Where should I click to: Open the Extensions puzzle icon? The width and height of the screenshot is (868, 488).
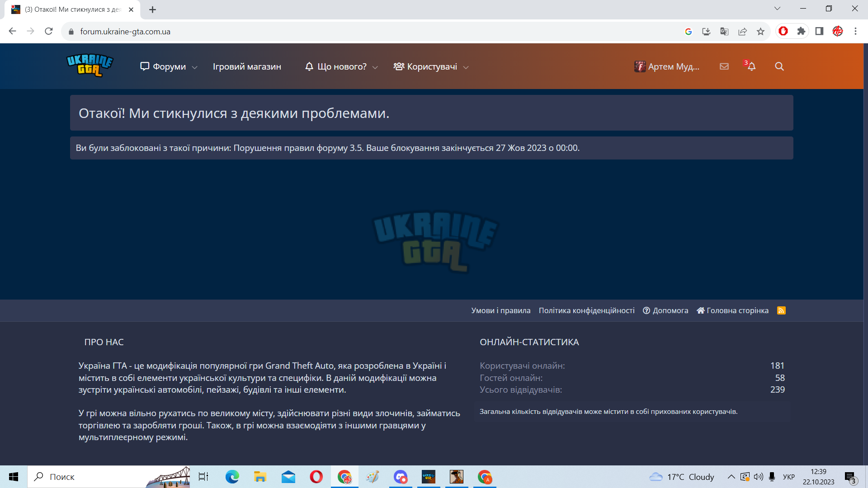pos(801,31)
